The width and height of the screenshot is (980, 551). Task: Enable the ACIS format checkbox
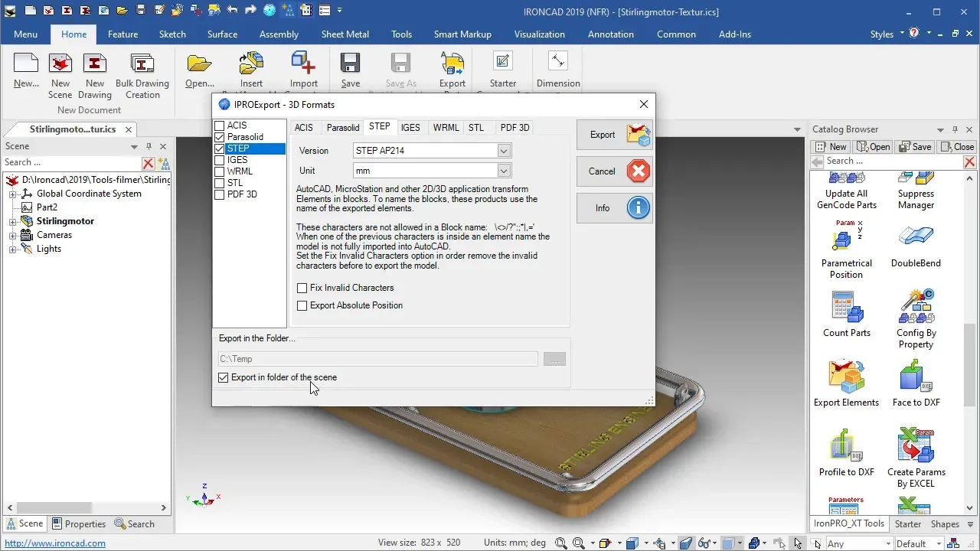click(220, 126)
